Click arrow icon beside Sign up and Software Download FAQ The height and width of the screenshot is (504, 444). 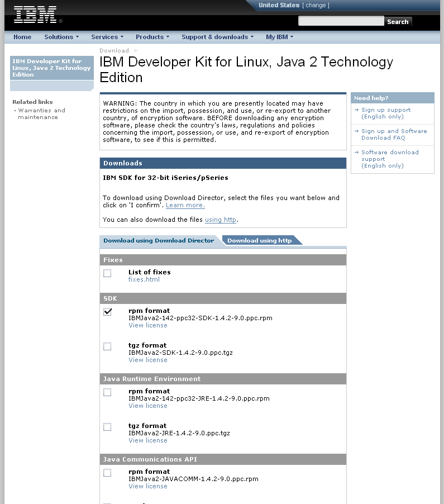(357, 131)
